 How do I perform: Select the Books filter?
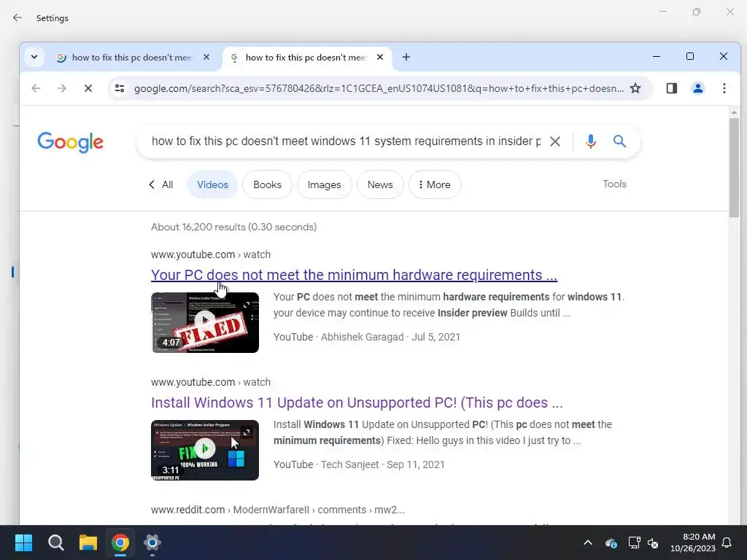tap(267, 184)
